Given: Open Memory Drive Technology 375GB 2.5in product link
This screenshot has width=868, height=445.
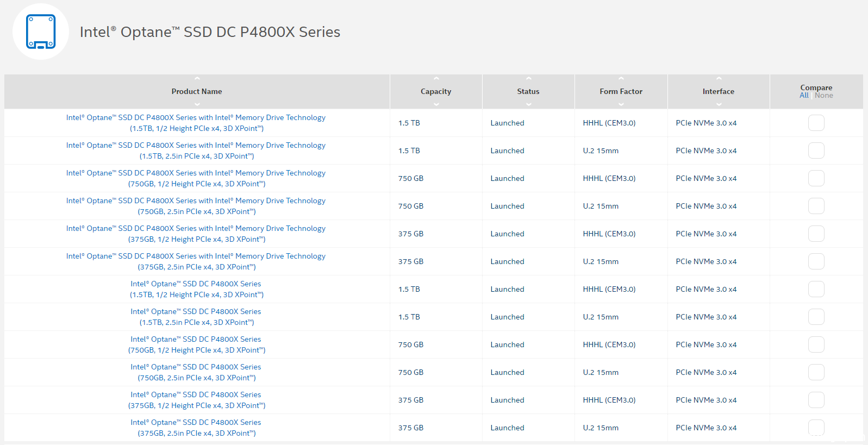Looking at the screenshot, I should 196,261.
